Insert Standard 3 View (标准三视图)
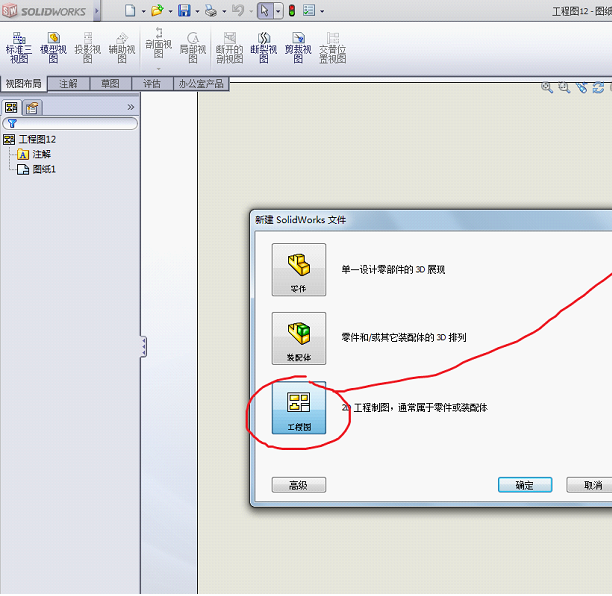 click(x=19, y=48)
